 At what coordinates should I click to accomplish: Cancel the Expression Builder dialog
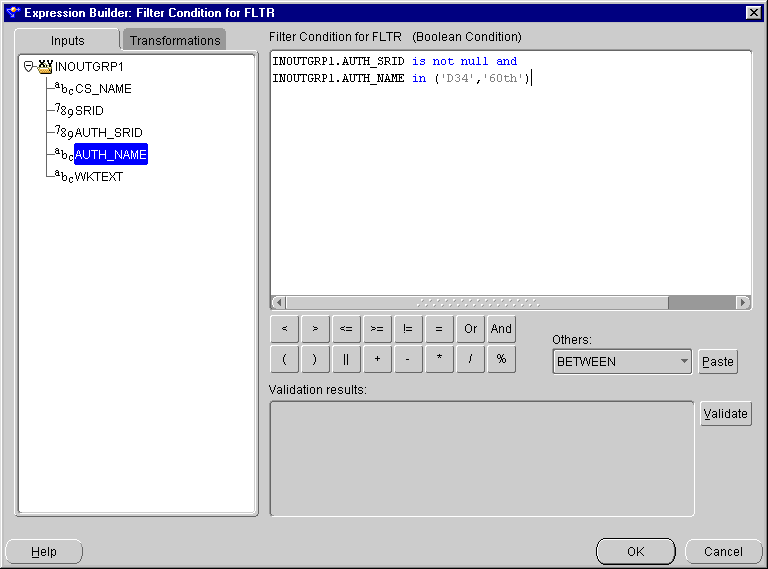[723, 551]
